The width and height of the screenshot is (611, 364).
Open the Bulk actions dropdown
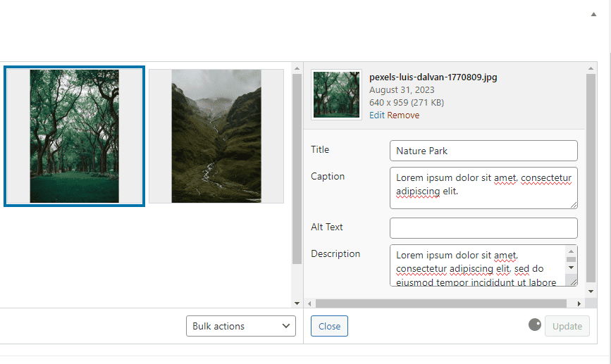tap(240, 326)
